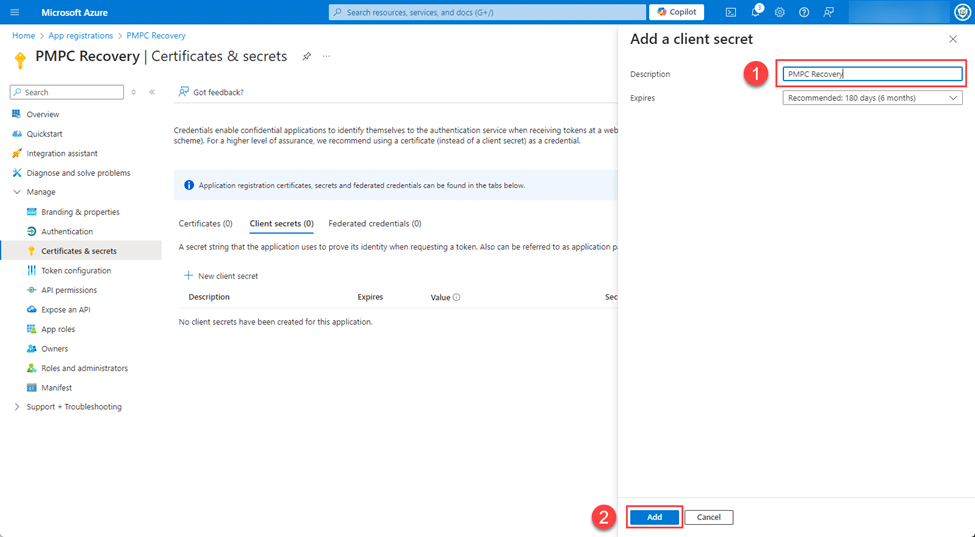
Task: Open the portal settings gear icon
Action: click(780, 12)
